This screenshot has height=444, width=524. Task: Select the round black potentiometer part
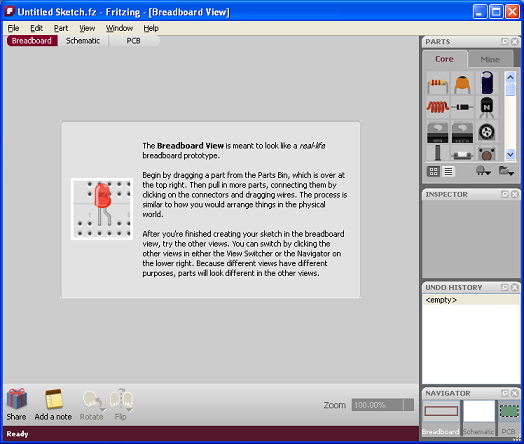tap(487, 132)
